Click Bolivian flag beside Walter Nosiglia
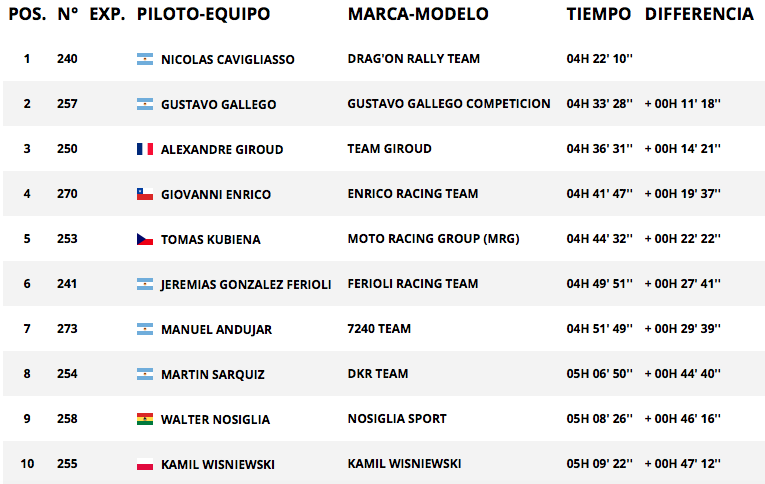 point(145,419)
